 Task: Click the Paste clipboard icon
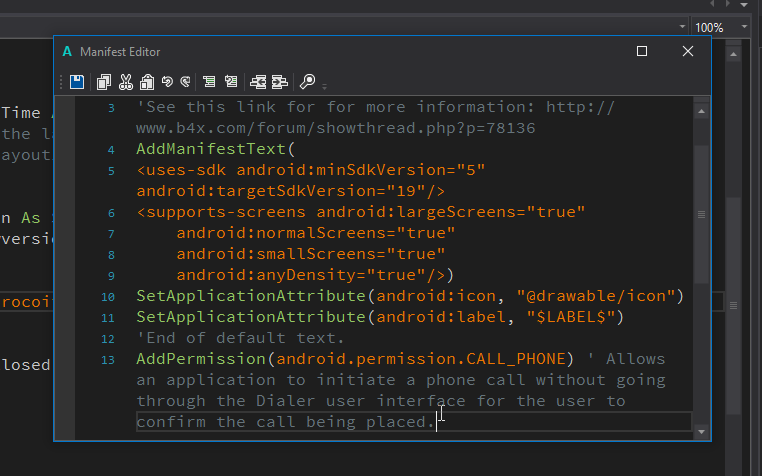point(146,82)
